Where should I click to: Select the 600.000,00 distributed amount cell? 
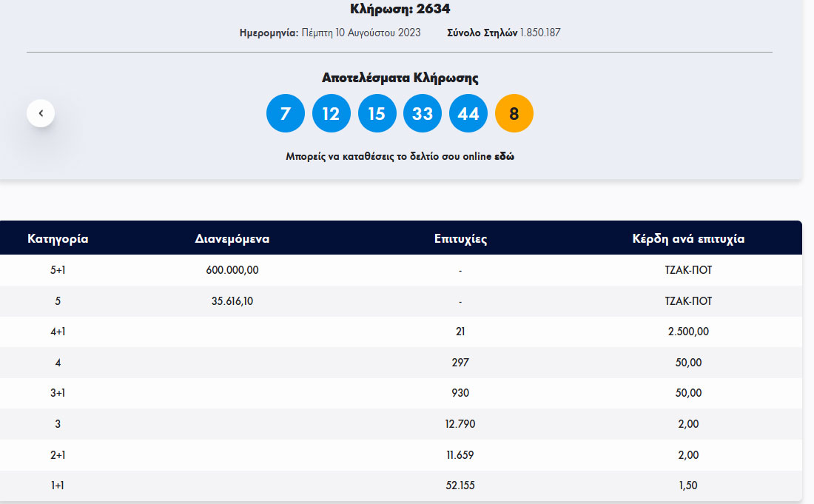click(232, 270)
